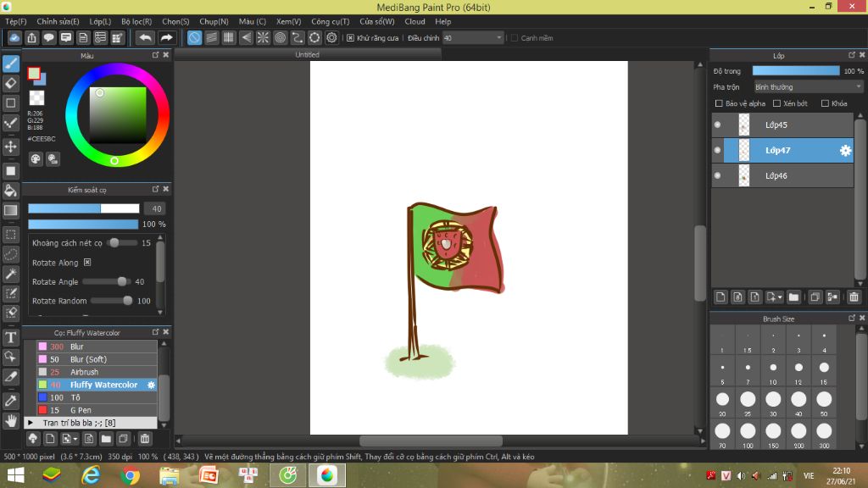Select the Brush tool in left toolbar
The height and width of the screenshot is (488, 868).
(x=11, y=64)
